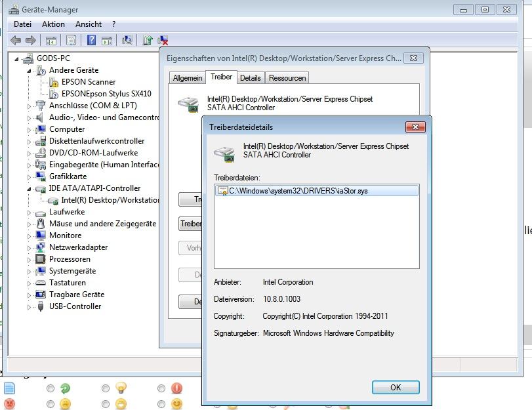Viewport: 532px width, 410px height.
Task: Collapse IDE ATA/ATAPI-Controller node
Action: click(29, 189)
